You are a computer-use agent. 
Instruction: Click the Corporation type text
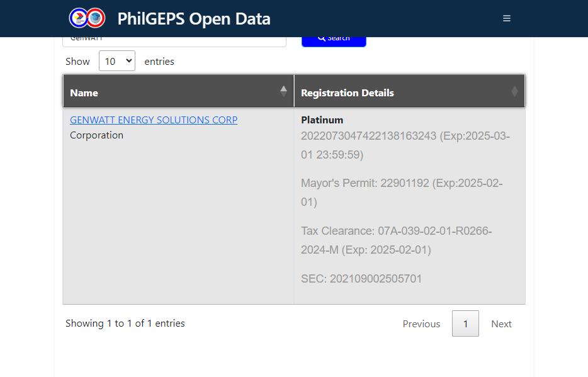click(x=96, y=135)
